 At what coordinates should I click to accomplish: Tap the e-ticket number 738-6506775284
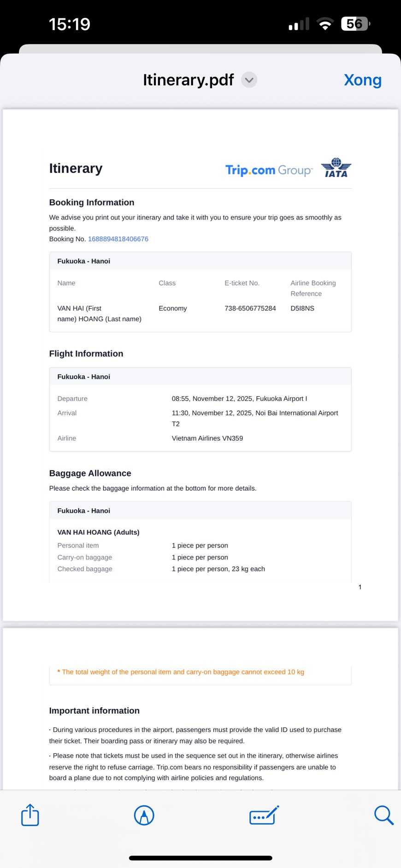pos(250,308)
